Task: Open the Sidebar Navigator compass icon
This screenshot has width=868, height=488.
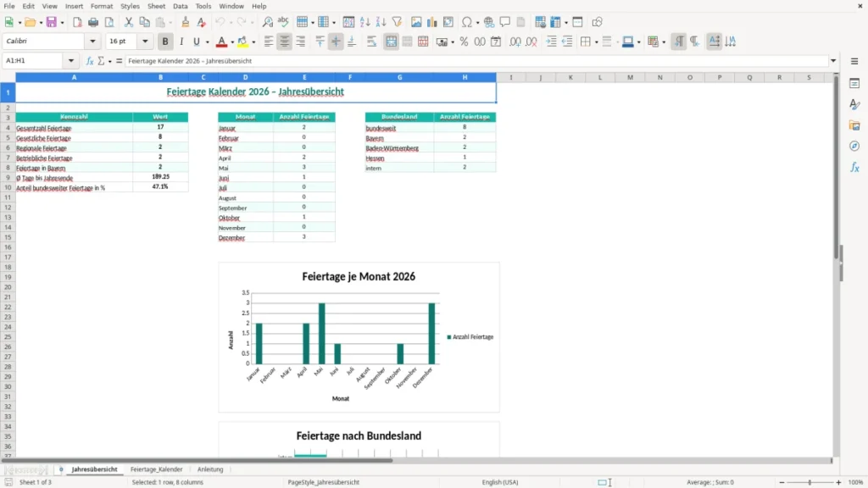Action: coord(854,146)
